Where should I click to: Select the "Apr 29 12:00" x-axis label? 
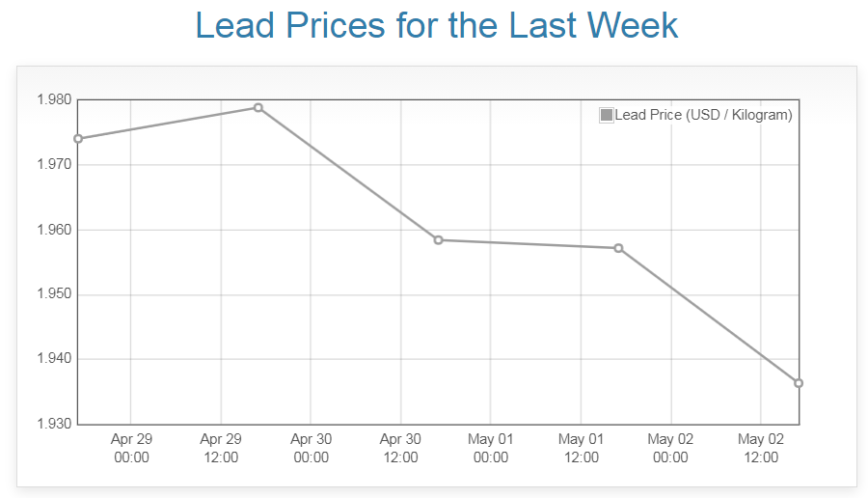[221, 448]
